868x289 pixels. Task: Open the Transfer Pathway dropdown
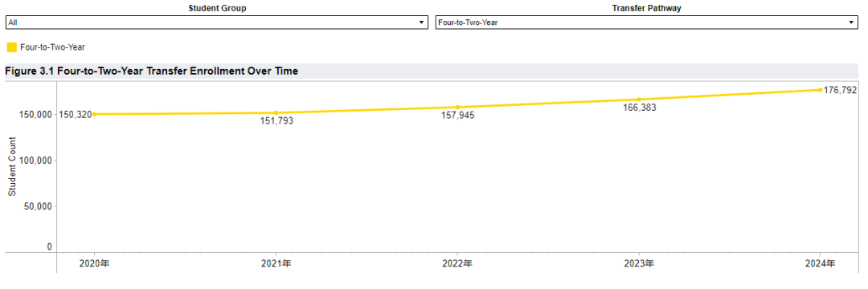[x=646, y=22]
